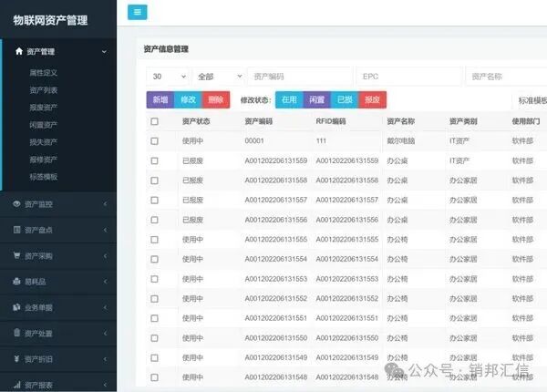547x392 pixels.
Task: Expand the 业务单据 menu chevron
Action: click(x=105, y=307)
